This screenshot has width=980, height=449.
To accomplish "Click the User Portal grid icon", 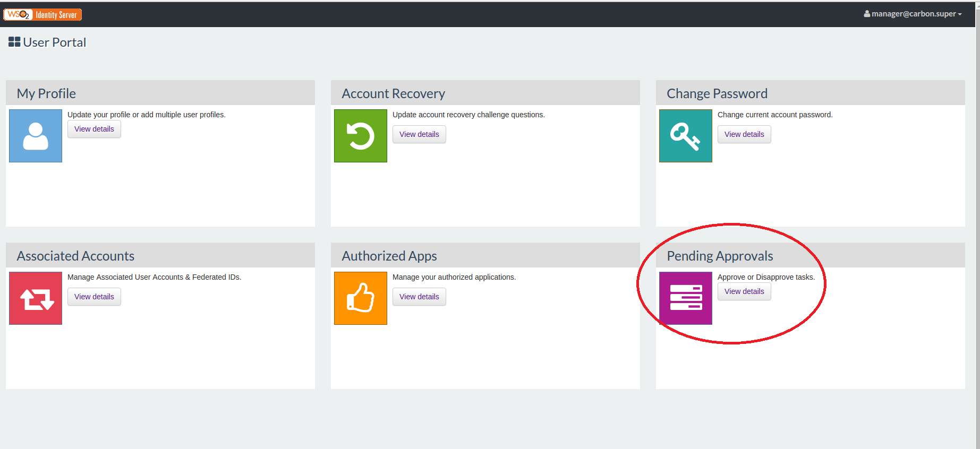I will pos(14,42).
